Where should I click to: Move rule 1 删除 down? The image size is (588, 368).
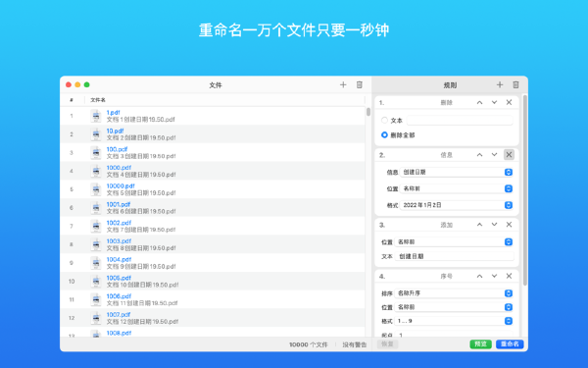(x=494, y=102)
